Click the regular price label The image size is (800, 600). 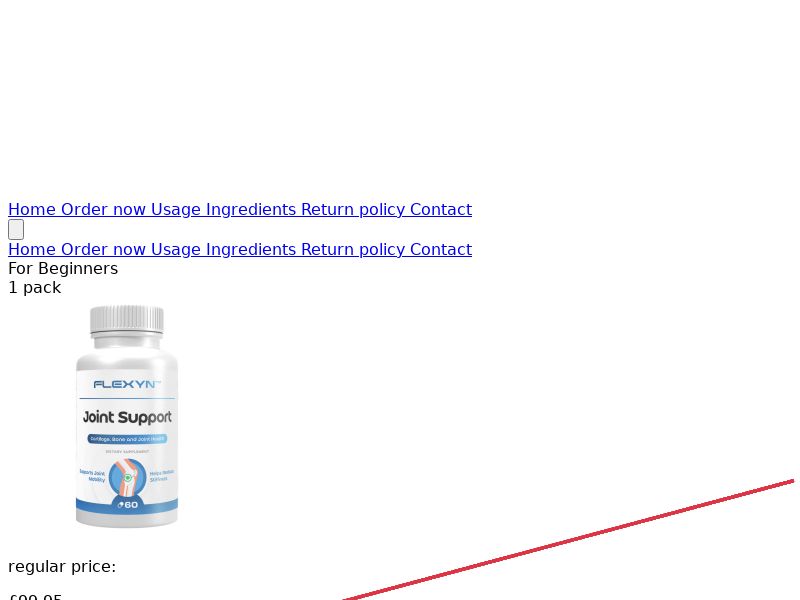[x=62, y=566]
